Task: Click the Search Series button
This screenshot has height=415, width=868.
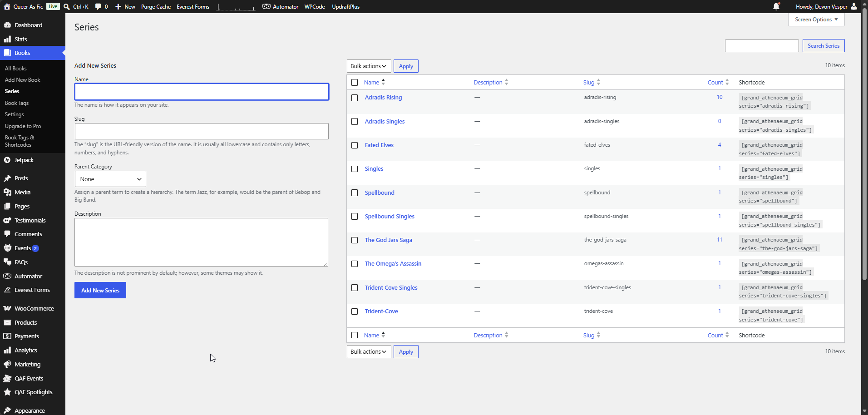Action: click(x=824, y=45)
